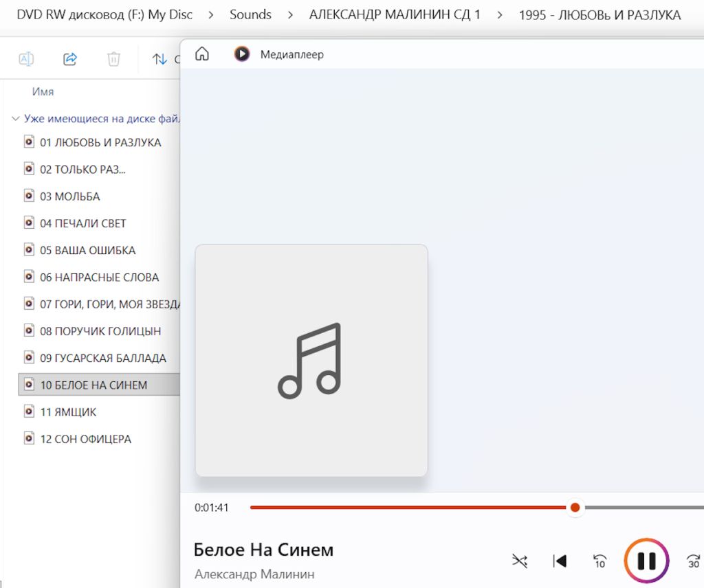Click the Media Player app logo icon
Viewport: 704px width, 588px height.
click(242, 54)
